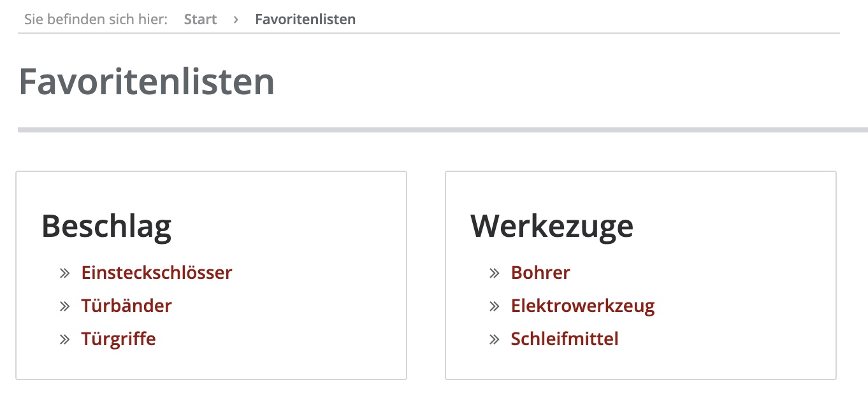
Task: Navigate to the Türgriffe list
Action: (119, 339)
